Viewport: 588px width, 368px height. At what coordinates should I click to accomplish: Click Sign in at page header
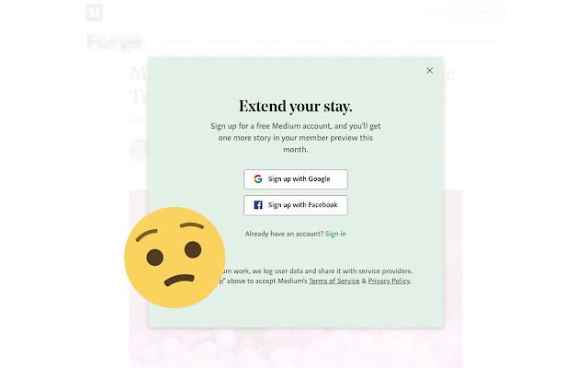pyautogui.click(x=435, y=12)
